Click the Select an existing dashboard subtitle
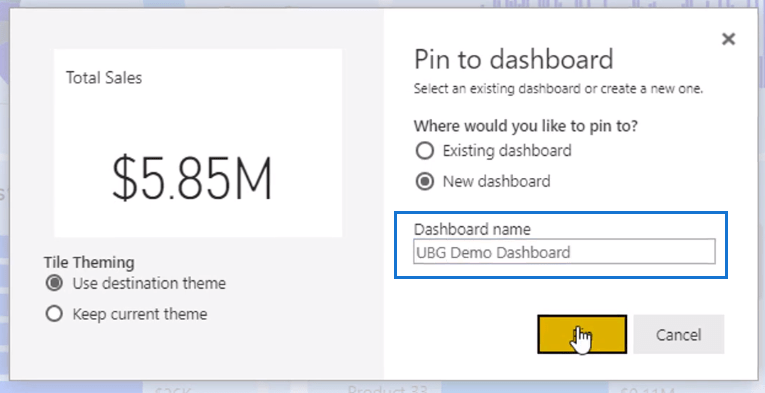 (558, 89)
